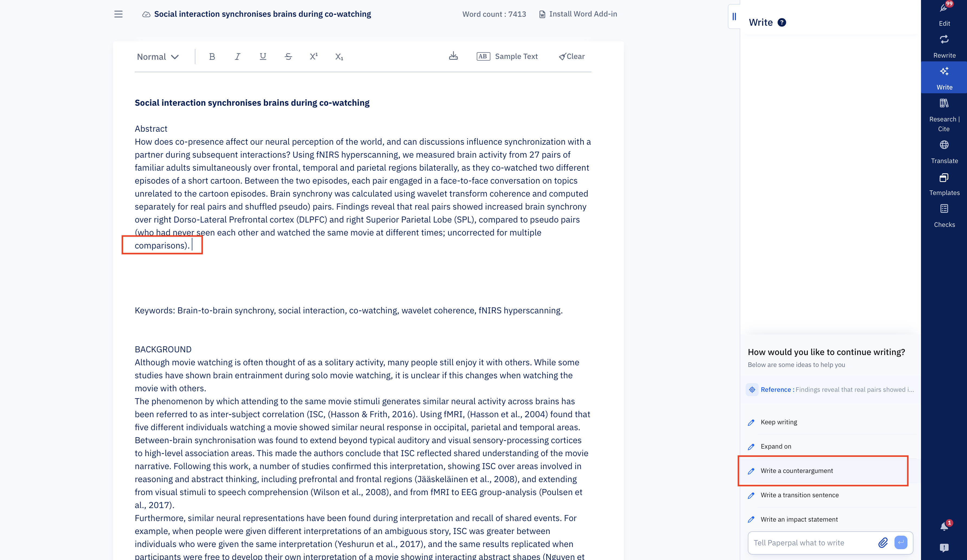The height and width of the screenshot is (560, 967).
Task: Click the Clear button
Action: (x=571, y=57)
